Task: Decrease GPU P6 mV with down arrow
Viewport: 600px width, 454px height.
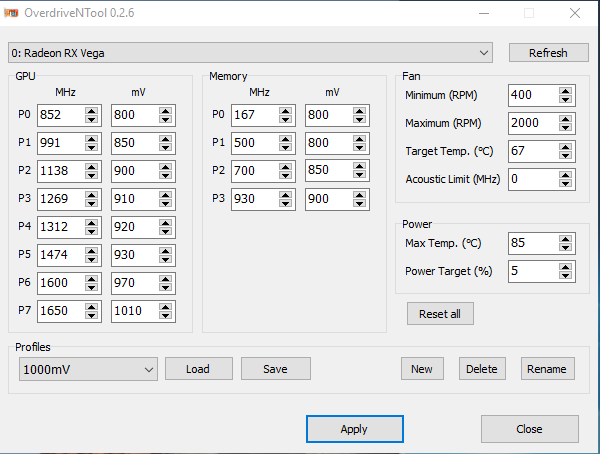Action: (165, 287)
